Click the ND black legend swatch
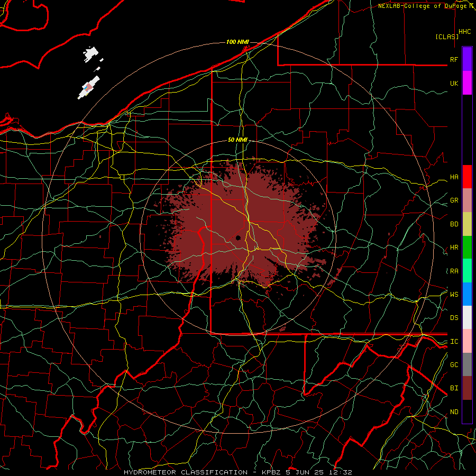 [467, 411]
